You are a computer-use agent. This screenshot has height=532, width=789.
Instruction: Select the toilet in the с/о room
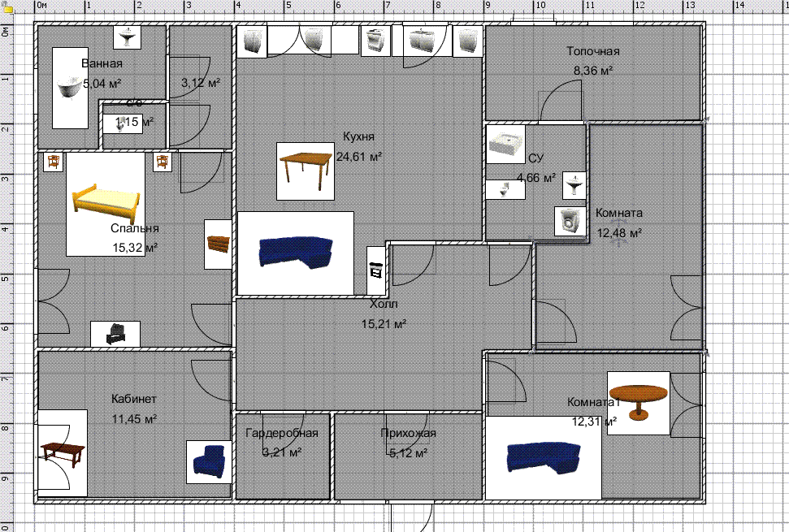pos(122,123)
